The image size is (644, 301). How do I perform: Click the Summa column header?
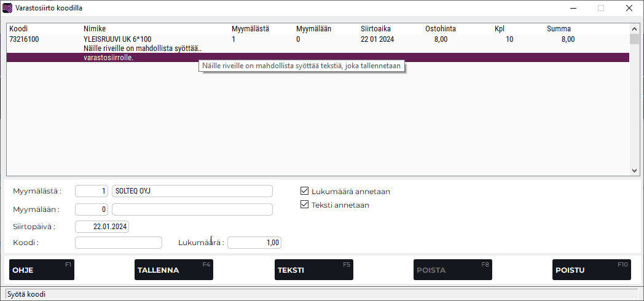tap(559, 29)
